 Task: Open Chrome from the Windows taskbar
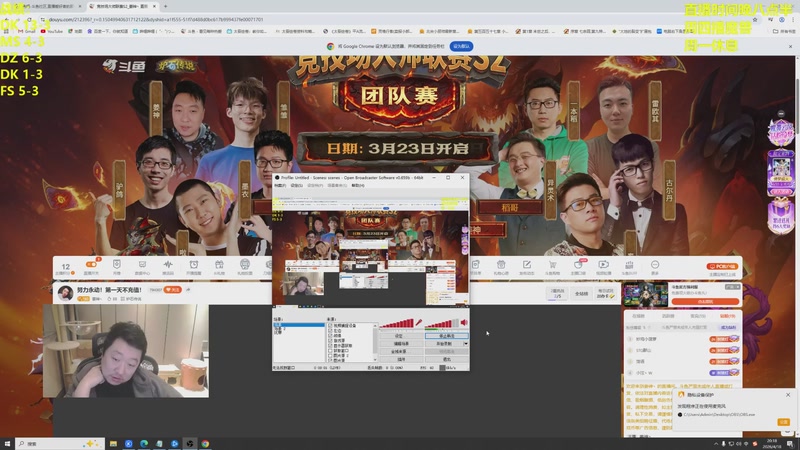pyautogui.click(x=205, y=444)
